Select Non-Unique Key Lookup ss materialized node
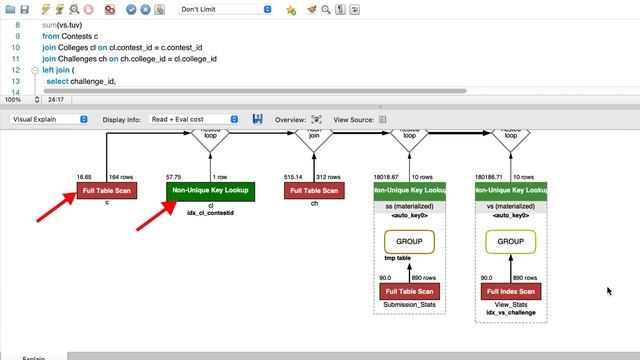 [409, 191]
